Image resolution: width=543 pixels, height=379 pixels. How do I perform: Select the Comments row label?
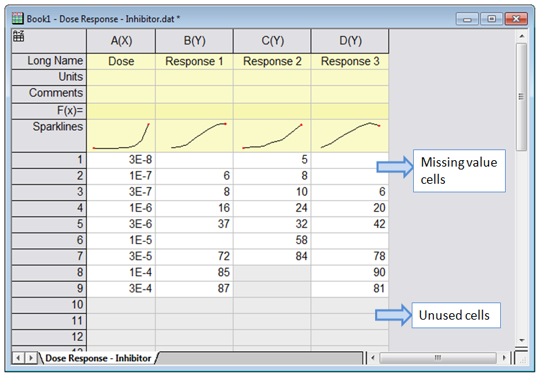(x=49, y=94)
